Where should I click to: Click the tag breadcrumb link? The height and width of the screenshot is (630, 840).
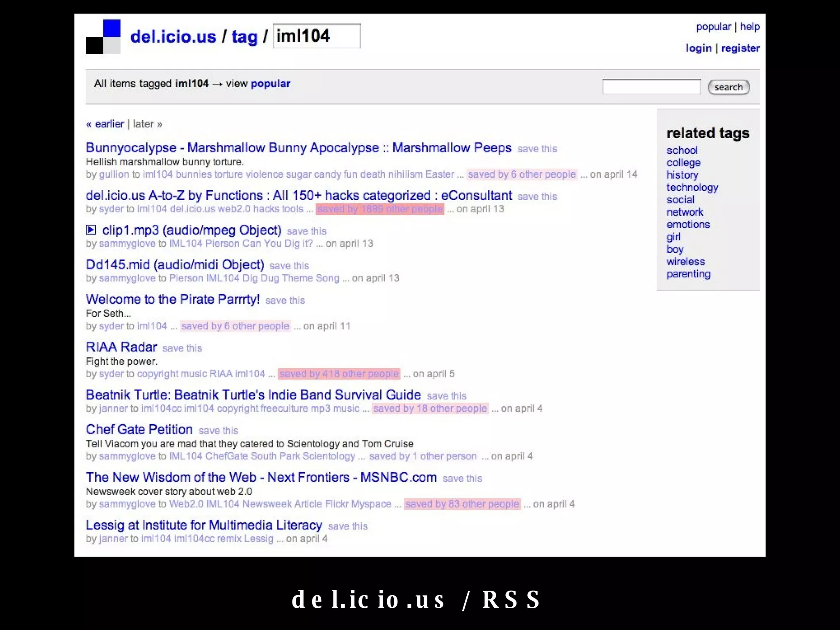tap(244, 37)
